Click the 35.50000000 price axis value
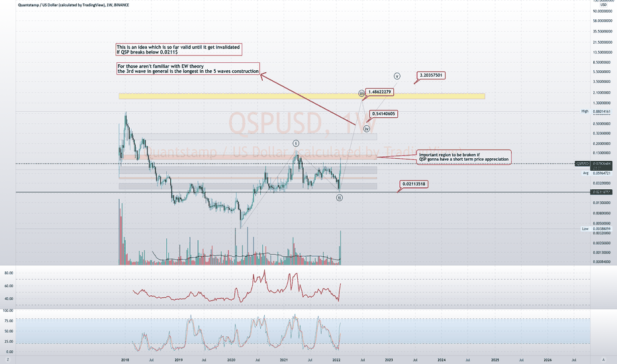617x364 pixels. point(602,32)
